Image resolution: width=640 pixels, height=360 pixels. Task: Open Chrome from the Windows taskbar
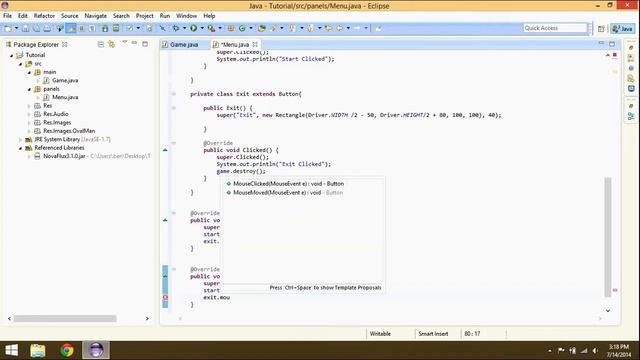point(67,350)
